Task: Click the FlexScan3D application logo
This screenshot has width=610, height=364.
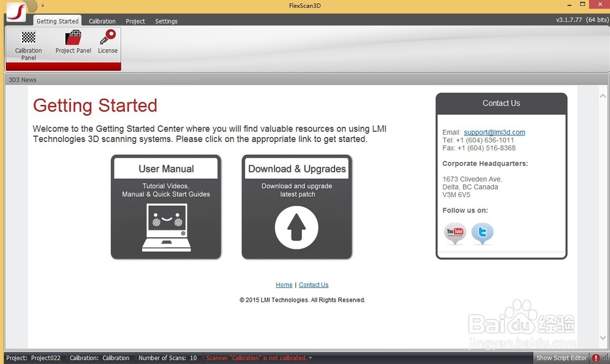Action: coord(16,12)
